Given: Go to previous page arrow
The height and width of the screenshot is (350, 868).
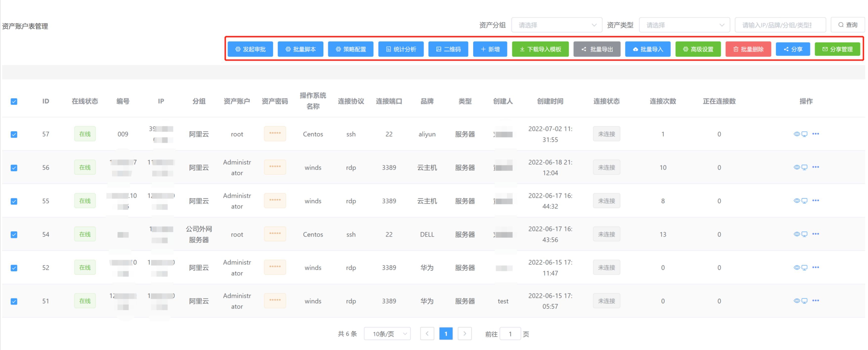Looking at the screenshot, I should point(427,333).
